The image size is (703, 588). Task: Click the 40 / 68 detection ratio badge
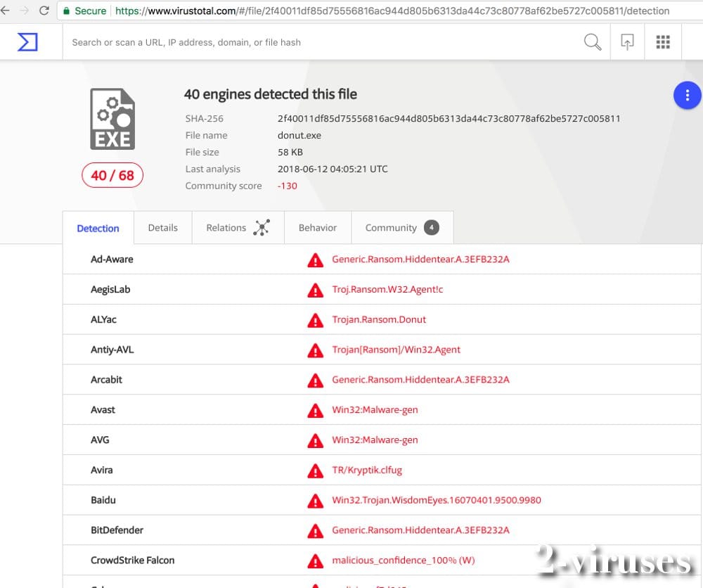point(112,175)
